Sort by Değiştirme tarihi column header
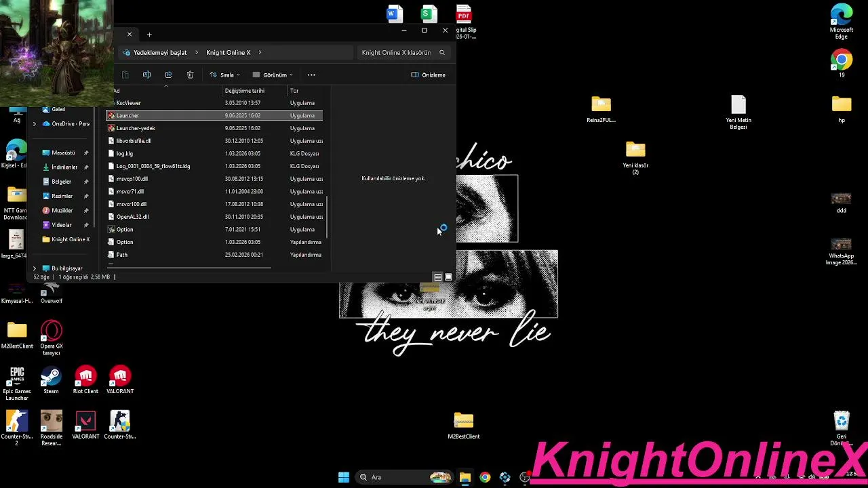This screenshot has width=868, height=488. (245, 90)
